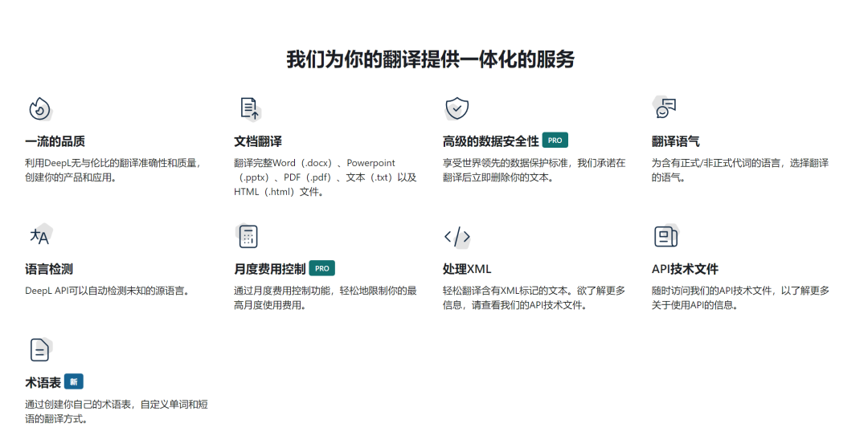Click the shield checkmark icon above 高级的数据安全性

point(457,108)
